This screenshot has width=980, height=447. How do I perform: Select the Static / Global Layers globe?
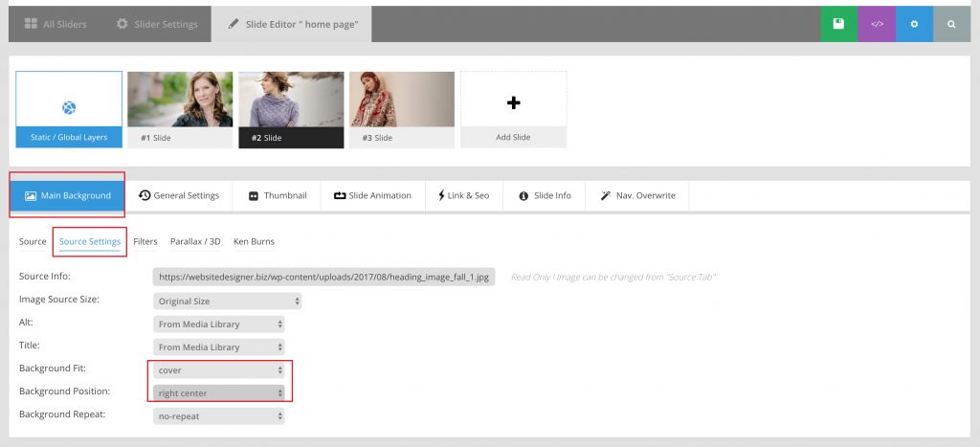click(69, 107)
